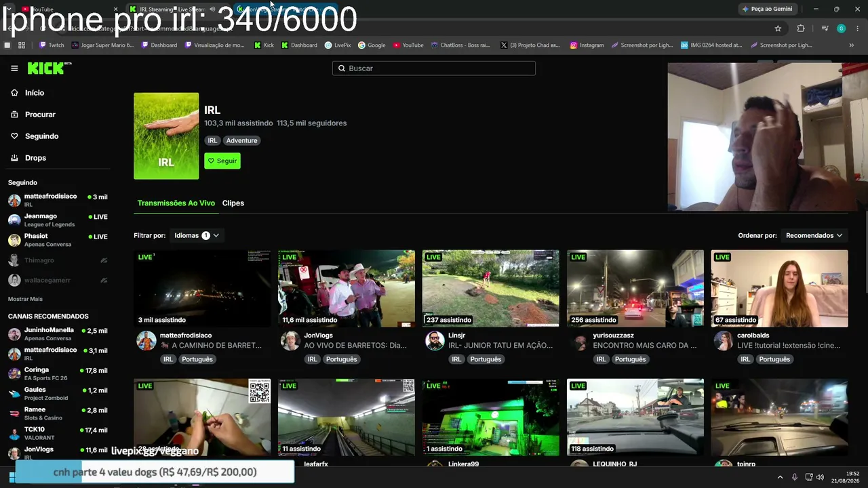Image resolution: width=868 pixels, height=488 pixels.
Task: Open the browser extensions puzzle icon
Action: tap(801, 28)
